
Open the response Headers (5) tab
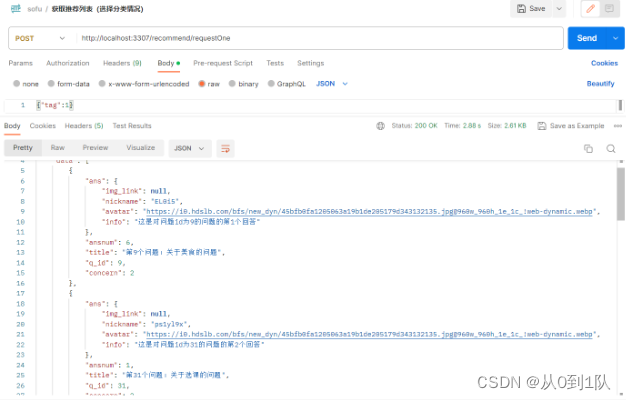(84, 126)
